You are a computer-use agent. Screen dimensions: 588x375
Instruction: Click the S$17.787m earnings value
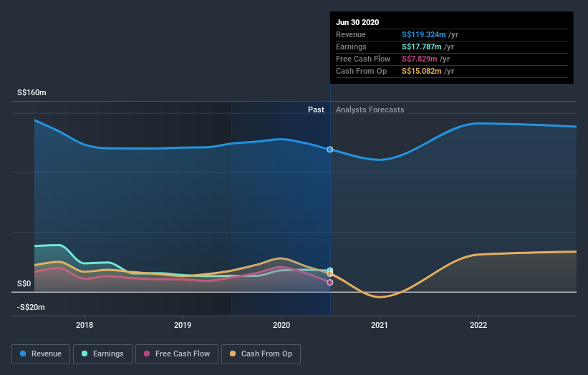pos(422,47)
